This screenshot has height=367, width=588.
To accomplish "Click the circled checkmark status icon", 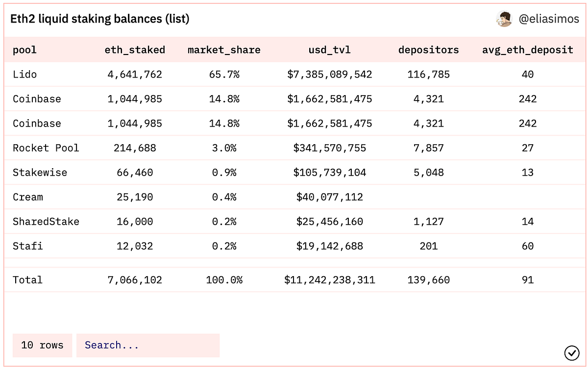I will [571, 352].
